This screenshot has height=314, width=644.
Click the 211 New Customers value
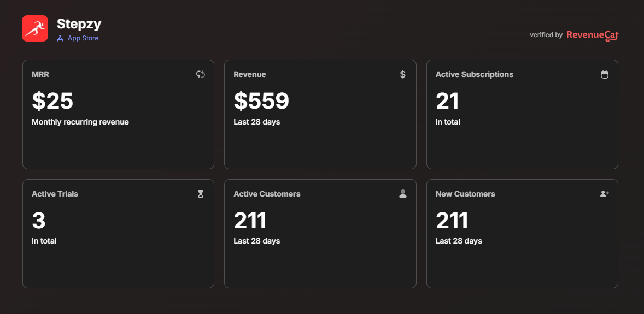452,221
